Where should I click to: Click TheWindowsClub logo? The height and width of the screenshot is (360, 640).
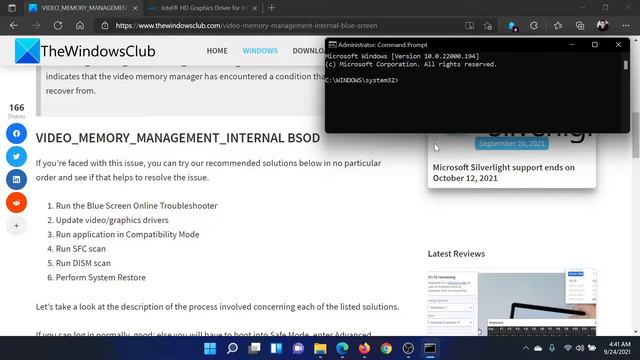85,51
